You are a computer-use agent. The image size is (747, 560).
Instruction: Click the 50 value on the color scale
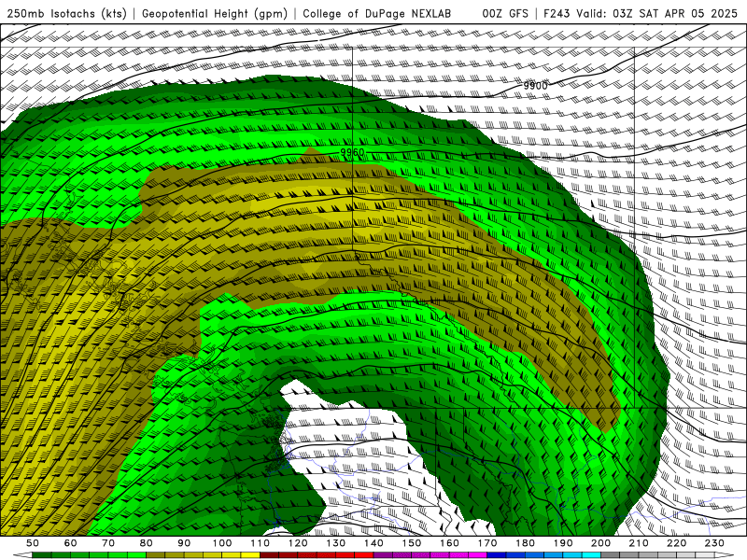point(33,543)
